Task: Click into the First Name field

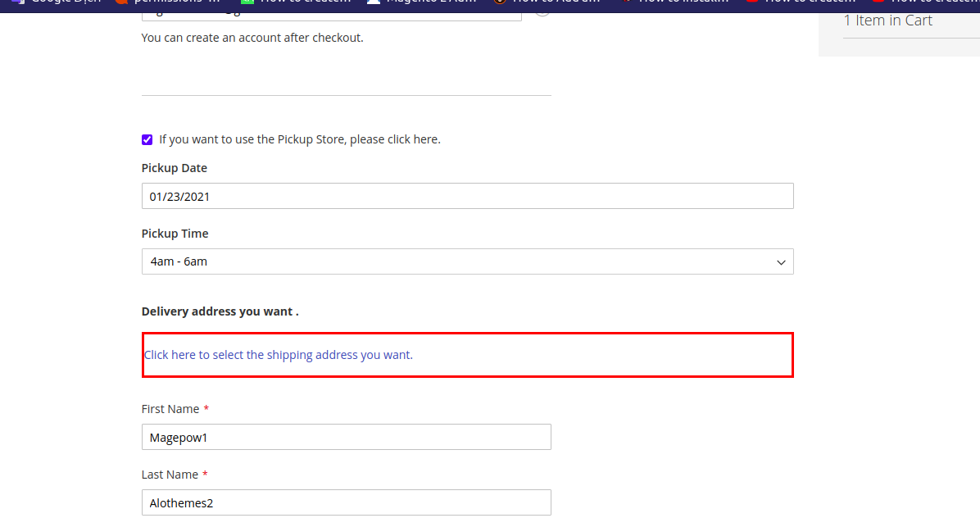Action: tap(346, 437)
